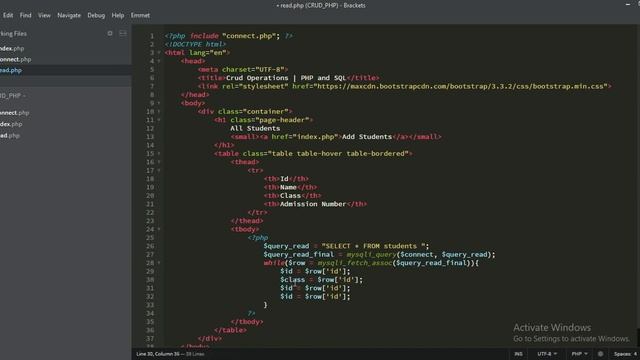Collapse the container div at line 10

pyautogui.click(x=159, y=111)
